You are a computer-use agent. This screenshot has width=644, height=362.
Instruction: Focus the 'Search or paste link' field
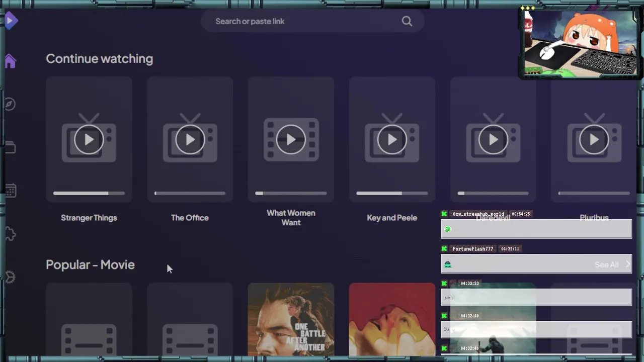(313, 21)
